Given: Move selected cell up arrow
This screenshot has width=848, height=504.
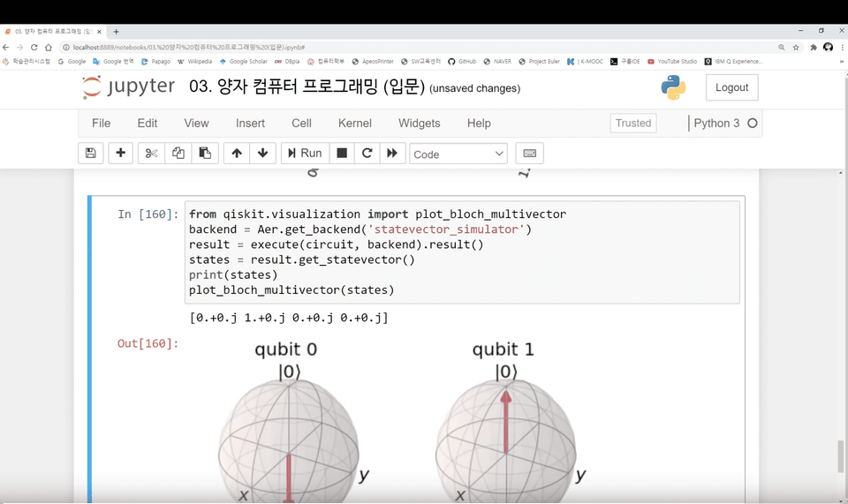Looking at the screenshot, I should (x=237, y=154).
